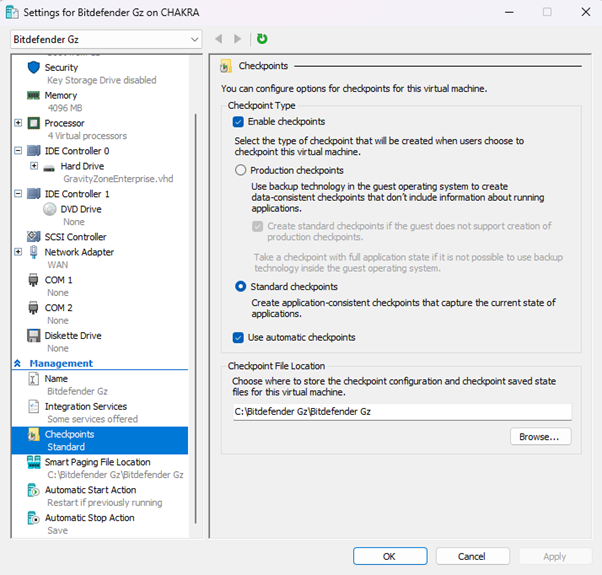This screenshot has width=602, height=575.
Task: Select the Memory chip icon
Action: 33,95
